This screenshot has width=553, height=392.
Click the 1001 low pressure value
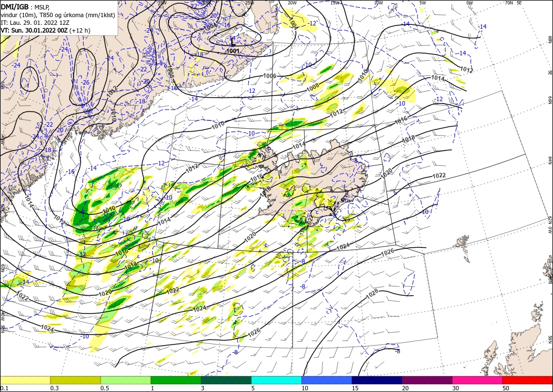pyautogui.click(x=233, y=51)
